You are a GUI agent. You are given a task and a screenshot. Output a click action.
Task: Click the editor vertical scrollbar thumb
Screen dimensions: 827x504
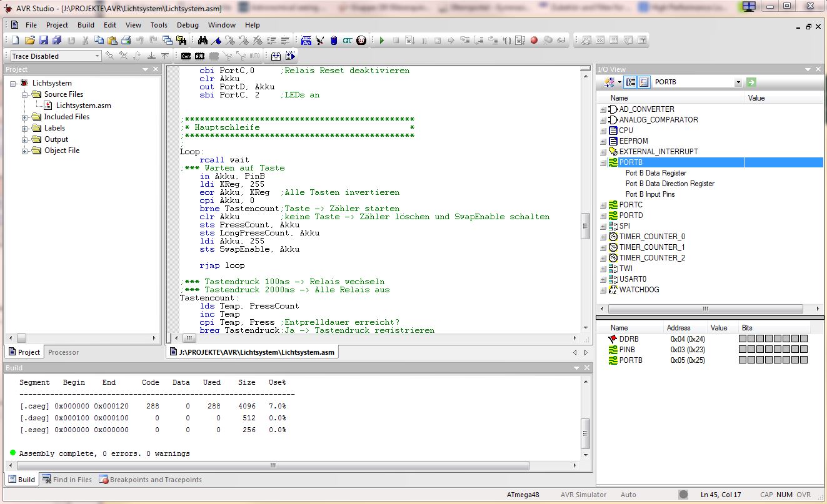(x=585, y=226)
